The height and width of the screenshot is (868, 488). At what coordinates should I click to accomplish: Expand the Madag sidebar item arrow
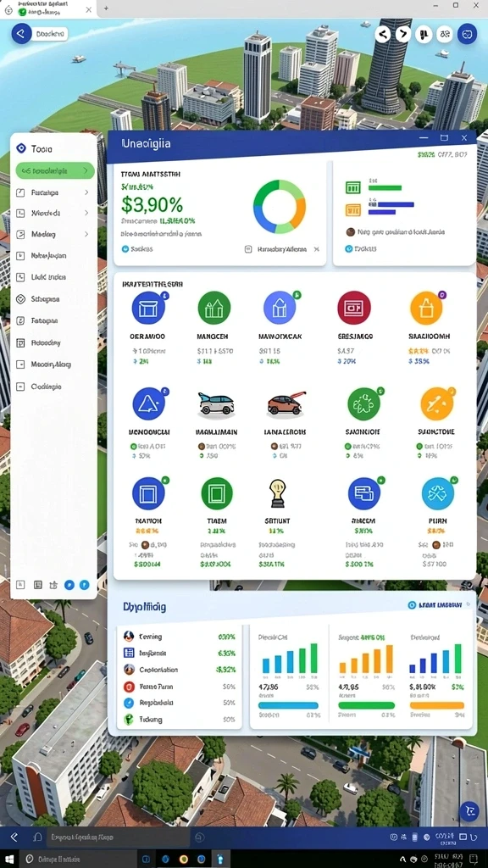(86, 234)
